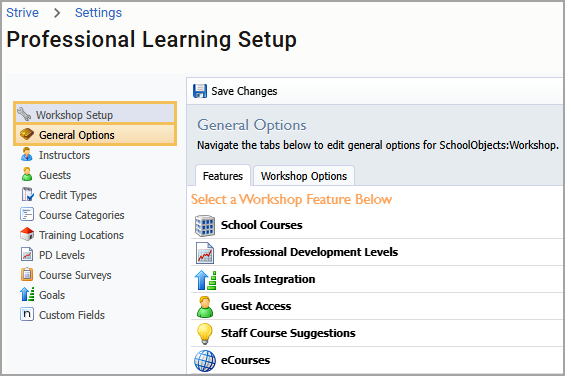Open PD Levels in the sidebar
Image resolution: width=565 pixels, height=376 pixels.
(x=62, y=255)
